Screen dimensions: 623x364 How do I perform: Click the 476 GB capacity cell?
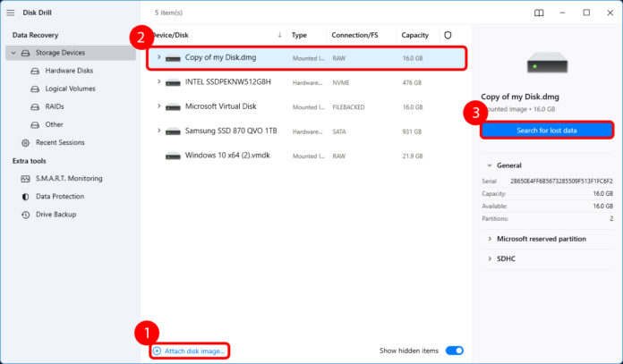[412, 82]
